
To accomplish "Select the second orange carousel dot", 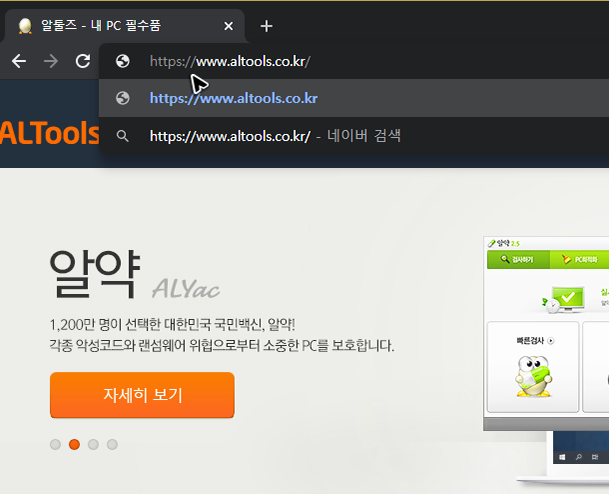I will pyautogui.click(x=74, y=444).
